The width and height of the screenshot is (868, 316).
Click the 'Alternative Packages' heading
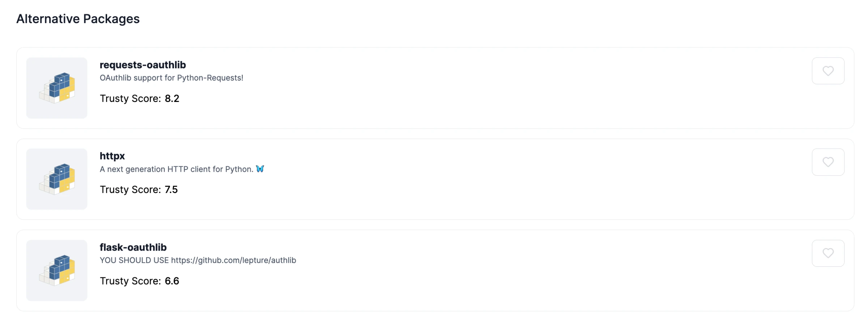point(78,19)
